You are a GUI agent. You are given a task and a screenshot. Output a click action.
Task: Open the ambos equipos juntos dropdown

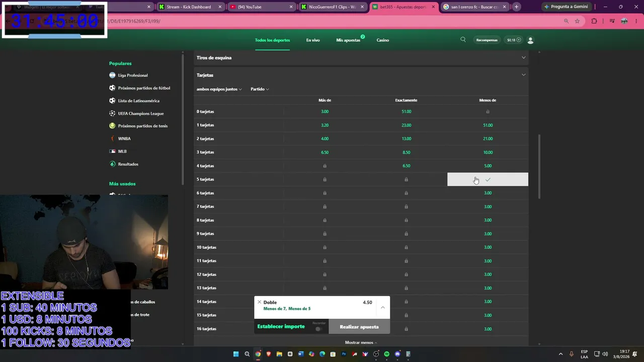[x=219, y=89]
